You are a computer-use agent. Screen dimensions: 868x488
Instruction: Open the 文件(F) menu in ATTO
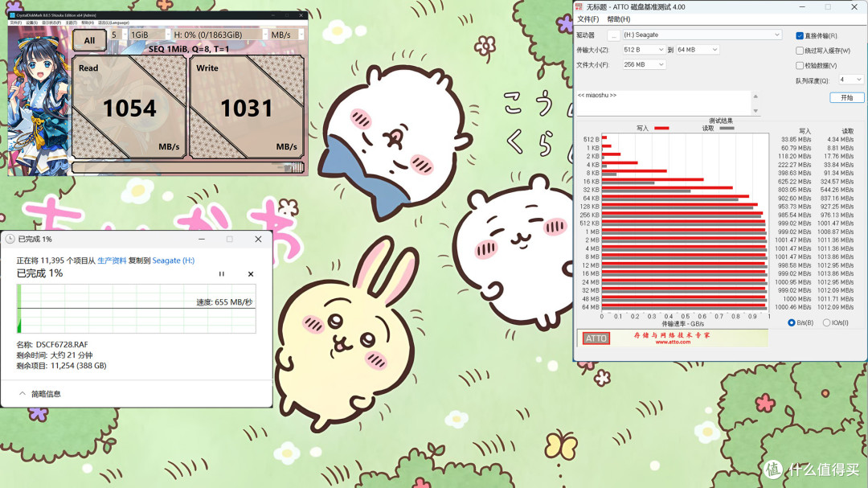(x=588, y=18)
